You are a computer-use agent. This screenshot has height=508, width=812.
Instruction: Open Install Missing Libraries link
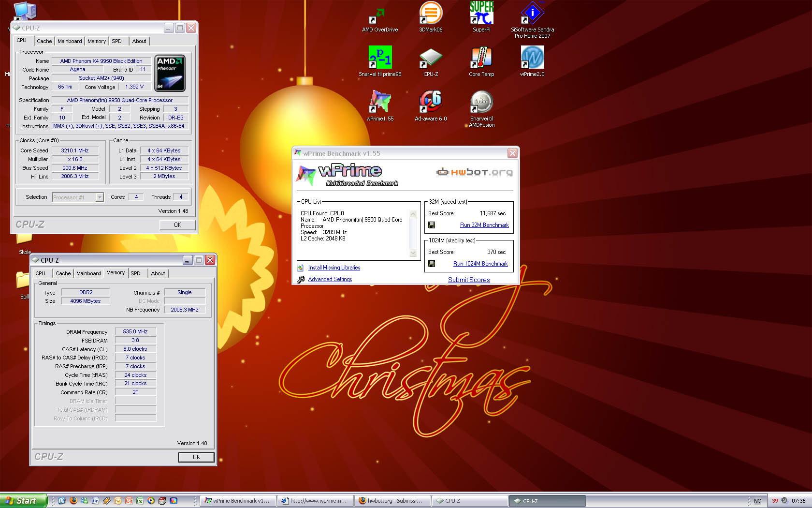(334, 268)
